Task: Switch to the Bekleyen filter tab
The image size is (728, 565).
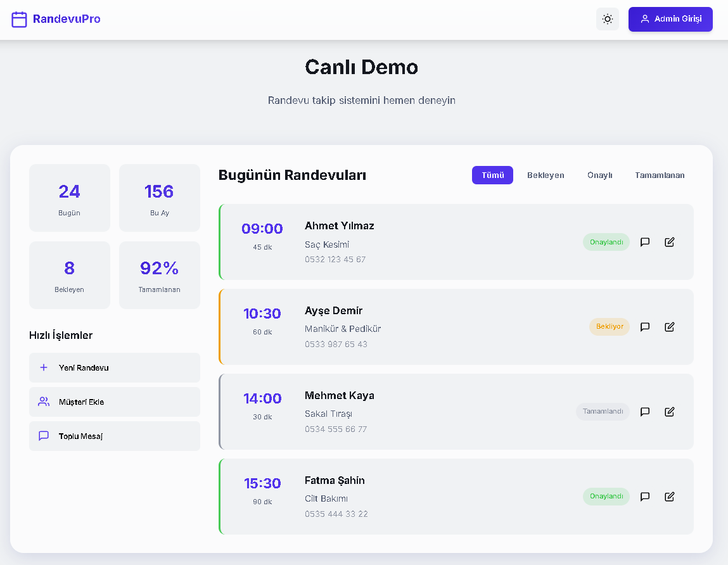Action: click(546, 175)
